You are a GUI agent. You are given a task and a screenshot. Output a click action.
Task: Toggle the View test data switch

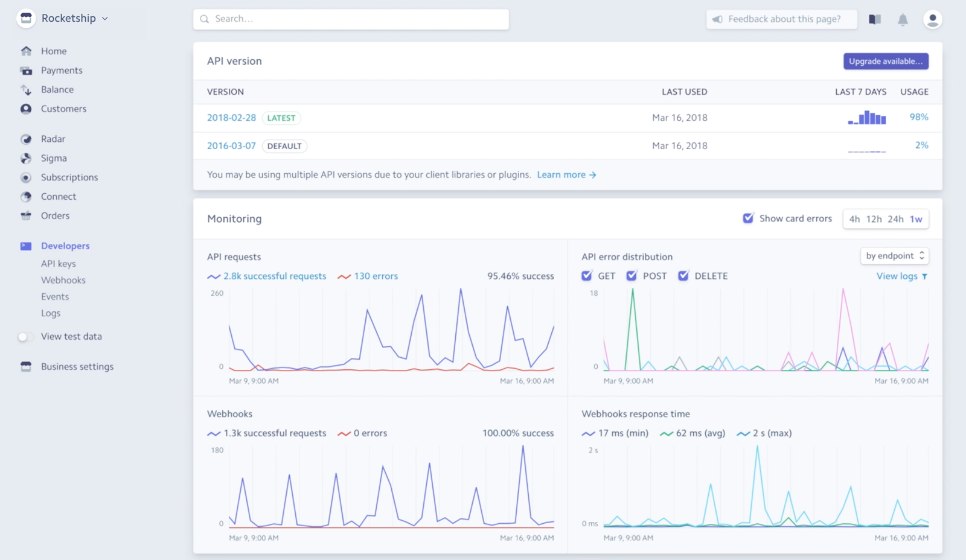pyautogui.click(x=25, y=337)
